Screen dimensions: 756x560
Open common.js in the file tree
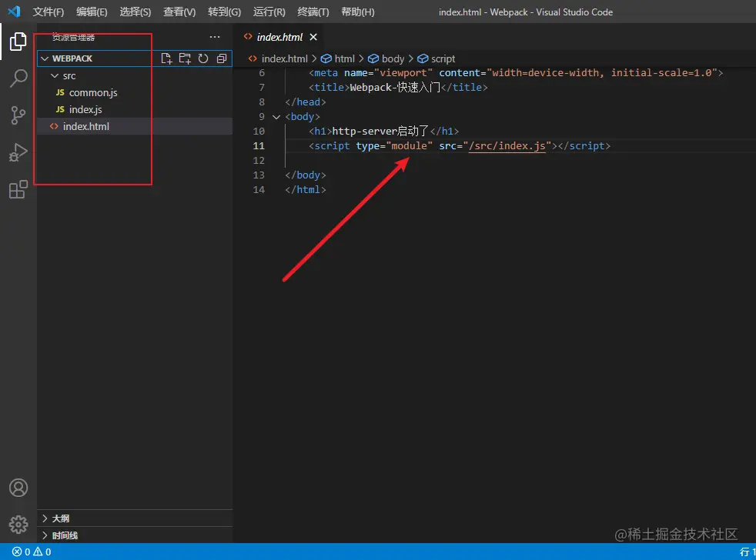pyautogui.click(x=93, y=92)
